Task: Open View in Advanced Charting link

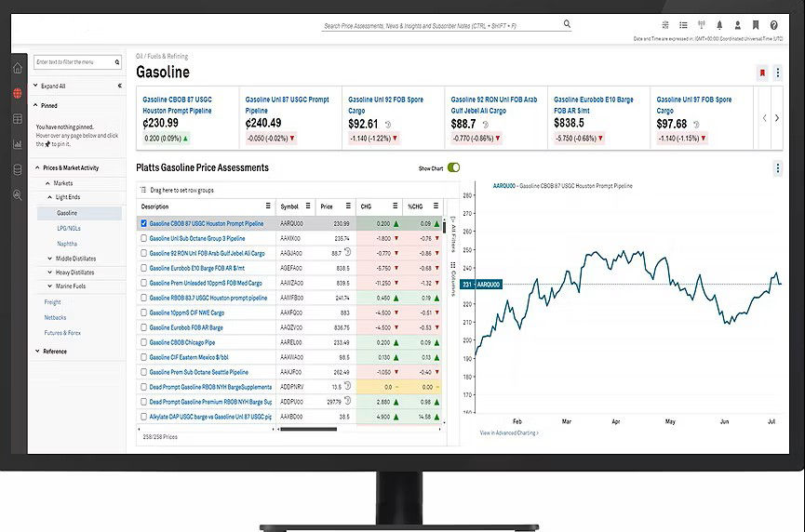Action: tap(509, 432)
